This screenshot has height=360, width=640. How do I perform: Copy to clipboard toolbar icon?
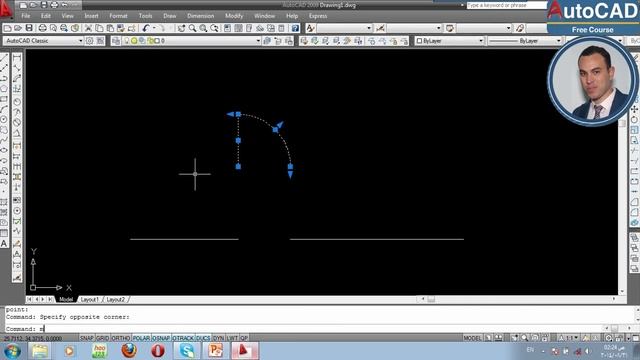[x=99, y=28]
